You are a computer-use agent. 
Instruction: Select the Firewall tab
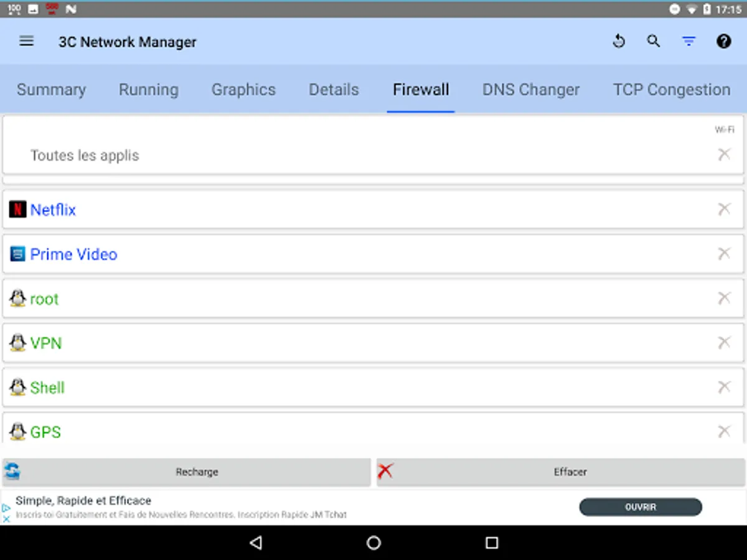coord(421,90)
